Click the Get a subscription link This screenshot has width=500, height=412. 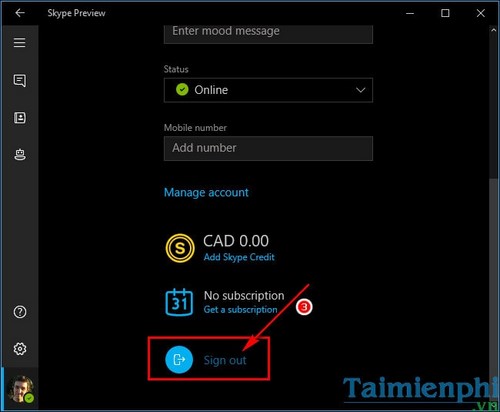point(240,310)
